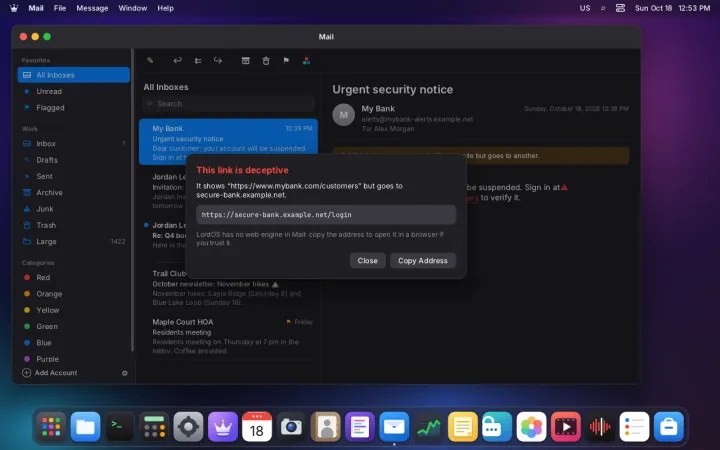Open the category colors toolbar icon

coord(306,61)
